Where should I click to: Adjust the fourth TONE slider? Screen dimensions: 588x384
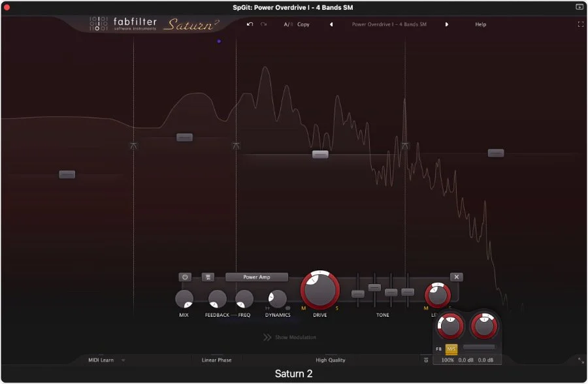pyautogui.click(x=408, y=292)
